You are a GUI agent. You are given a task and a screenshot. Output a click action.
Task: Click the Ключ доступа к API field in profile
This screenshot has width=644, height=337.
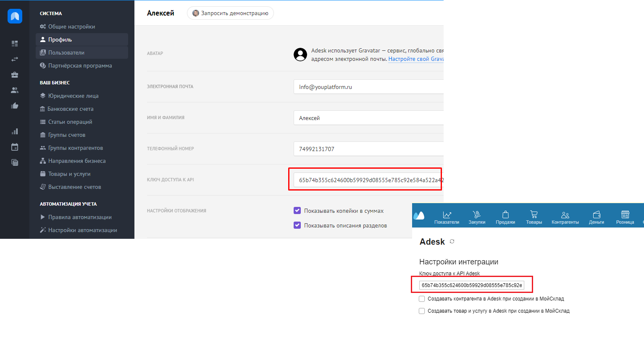368,180
